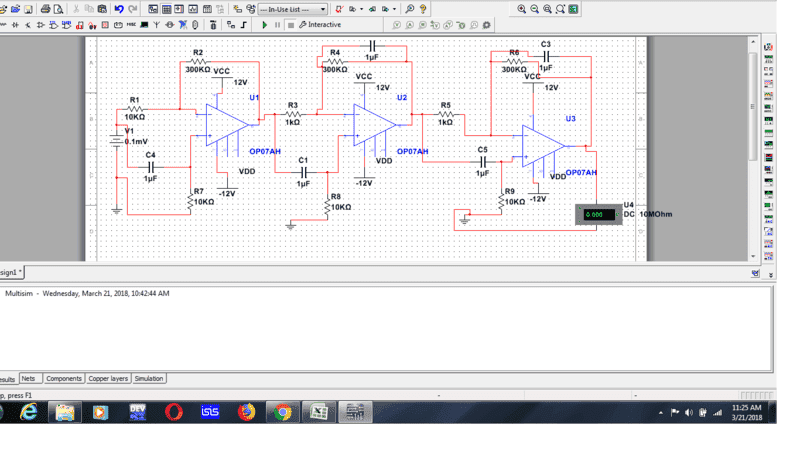
Task: Switch to the Nets tab
Action: pos(29,379)
